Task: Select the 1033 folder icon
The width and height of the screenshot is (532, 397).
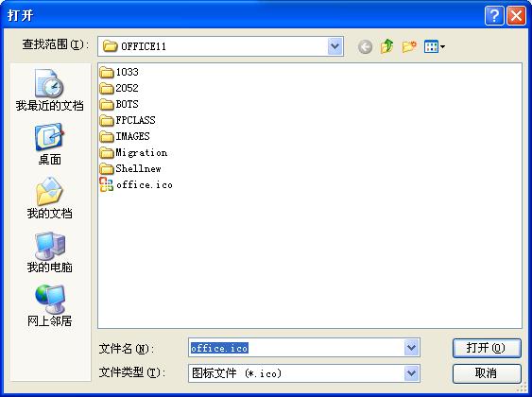Action: pos(107,72)
